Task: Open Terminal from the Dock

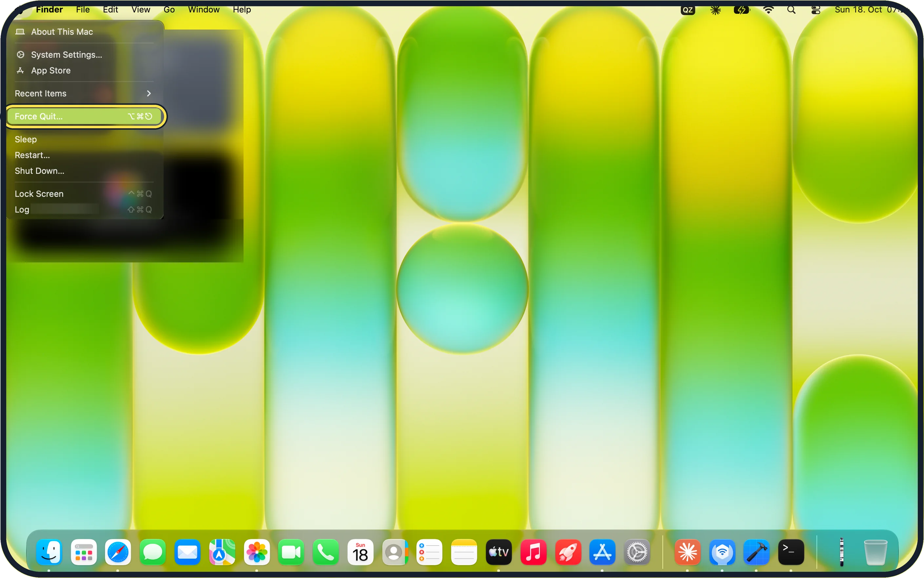Action: [791, 552]
